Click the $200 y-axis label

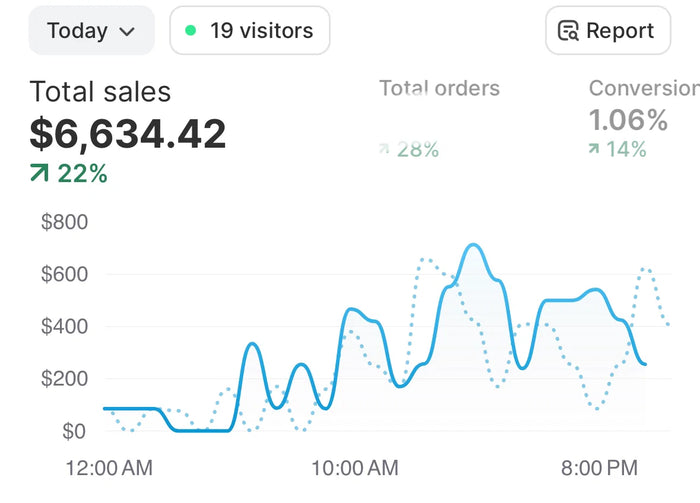click(64, 378)
